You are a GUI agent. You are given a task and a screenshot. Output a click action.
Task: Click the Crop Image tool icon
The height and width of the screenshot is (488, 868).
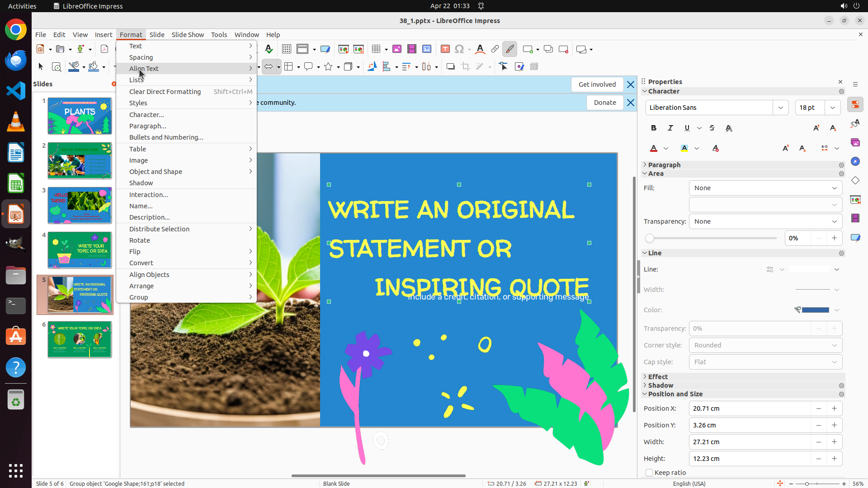465,67
